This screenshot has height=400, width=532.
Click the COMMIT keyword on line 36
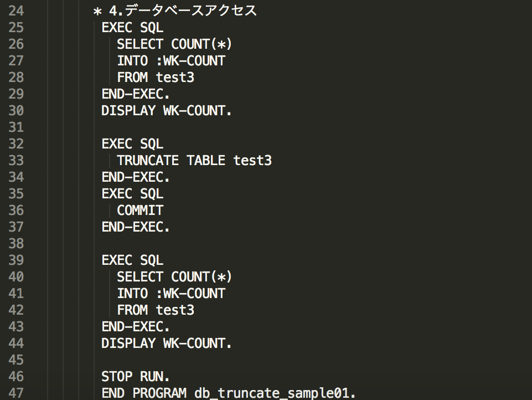(x=140, y=211)
